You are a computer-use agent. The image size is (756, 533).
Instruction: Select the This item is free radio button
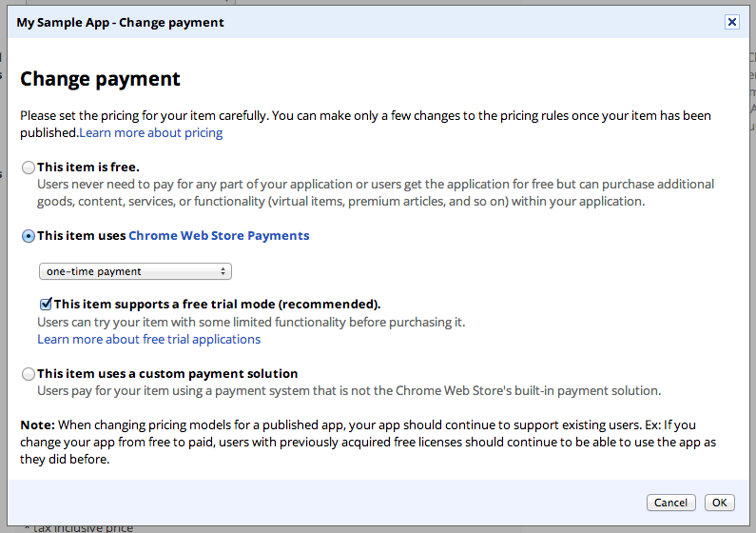pos(29,168)
